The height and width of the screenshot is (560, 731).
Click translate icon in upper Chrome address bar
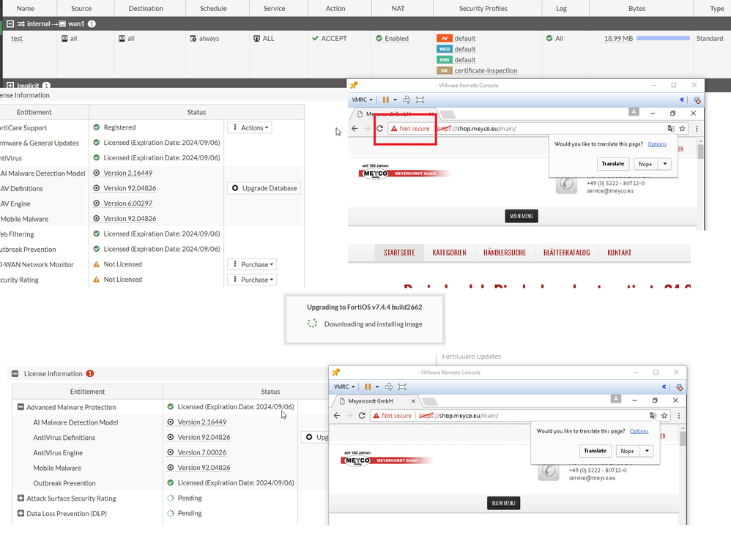click(x=670, y=129)
